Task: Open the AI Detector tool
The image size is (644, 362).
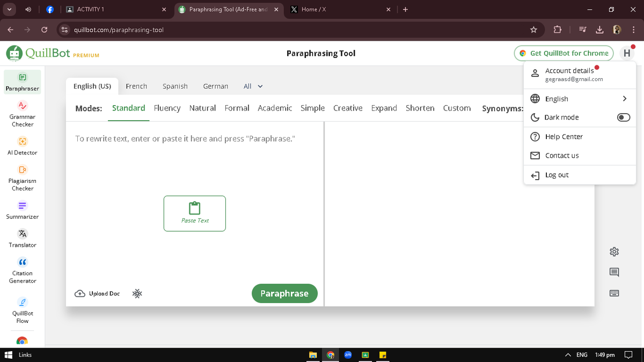Action: (x=23, y=146)
